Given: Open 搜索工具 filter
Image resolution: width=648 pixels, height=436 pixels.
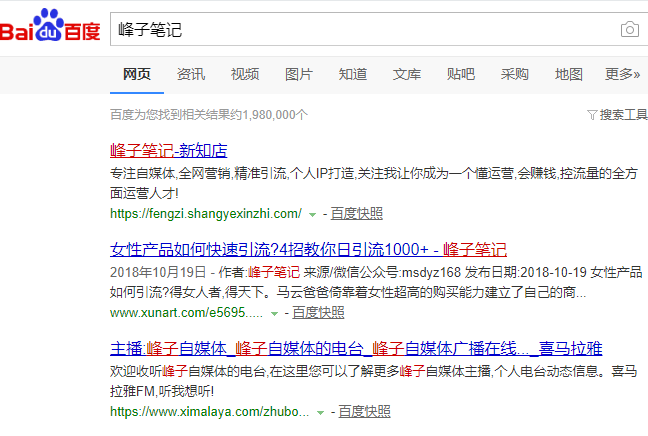Looking at the screenshot, I should [617, 114].
